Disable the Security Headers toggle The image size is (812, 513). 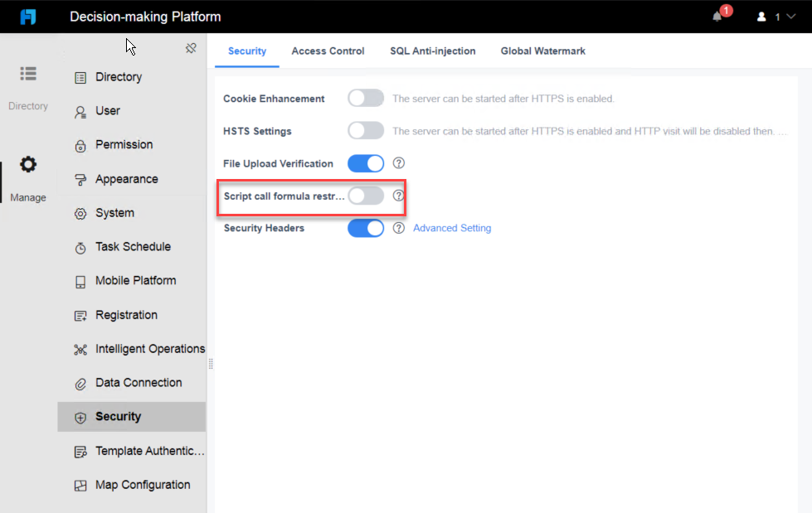point(366,228)
